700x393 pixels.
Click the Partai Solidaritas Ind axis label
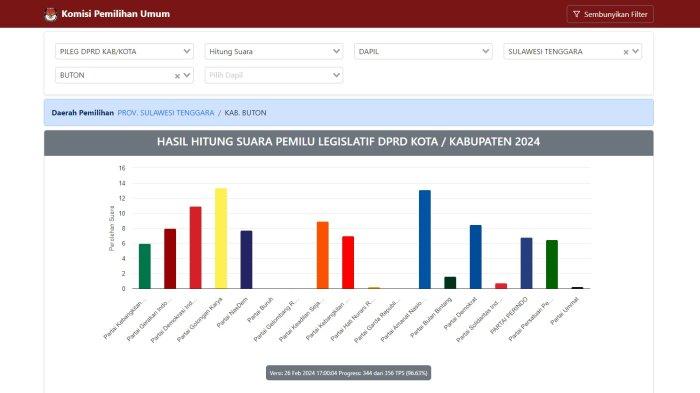tap(479, 320)
